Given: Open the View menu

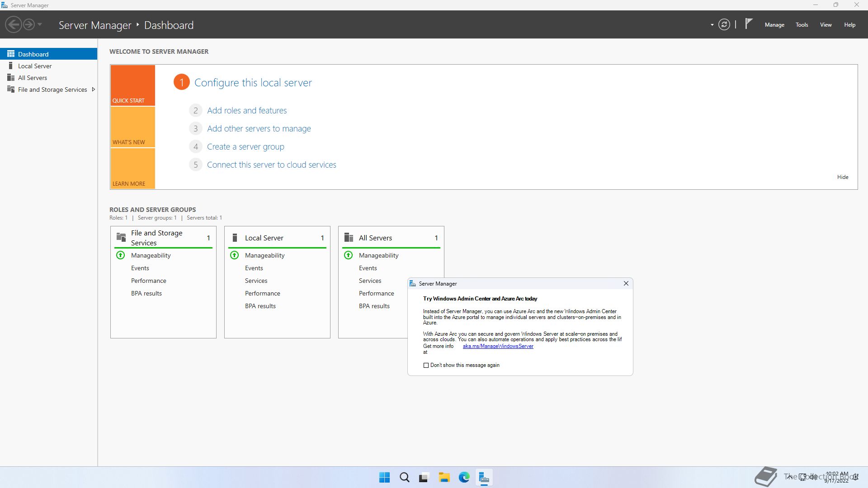Looking at the screenshot, I should click(x=826, y=25).
